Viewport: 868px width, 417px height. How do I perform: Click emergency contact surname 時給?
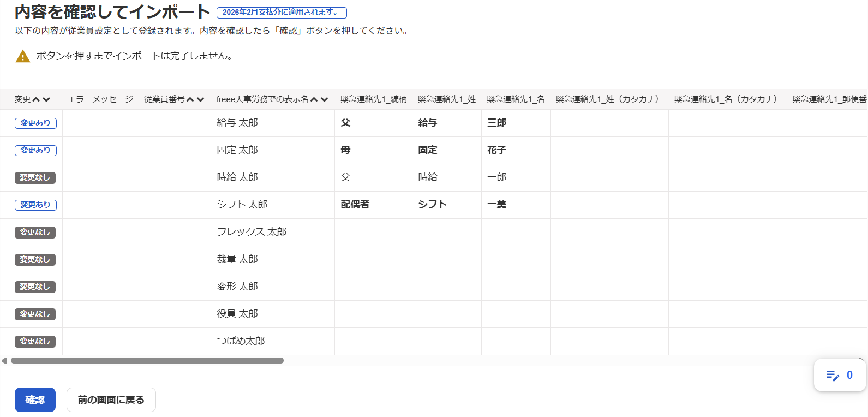coord(447,178)
